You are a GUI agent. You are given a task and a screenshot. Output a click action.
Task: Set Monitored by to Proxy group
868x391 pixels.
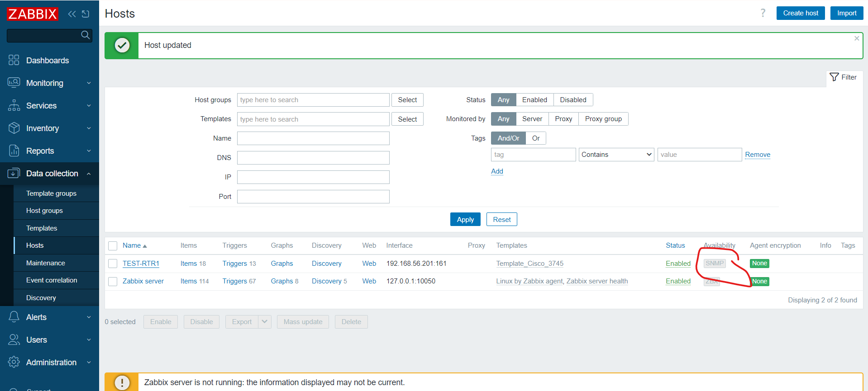tap(603, 119)
